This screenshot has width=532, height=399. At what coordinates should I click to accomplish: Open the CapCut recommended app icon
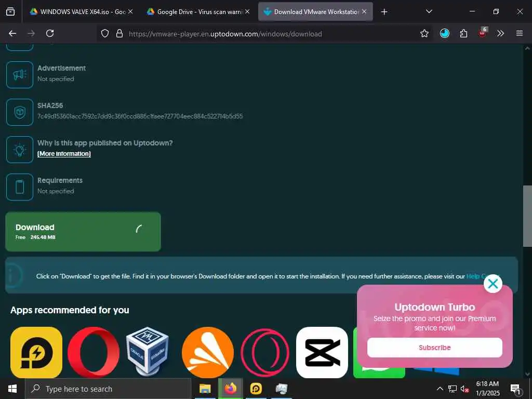322,353
